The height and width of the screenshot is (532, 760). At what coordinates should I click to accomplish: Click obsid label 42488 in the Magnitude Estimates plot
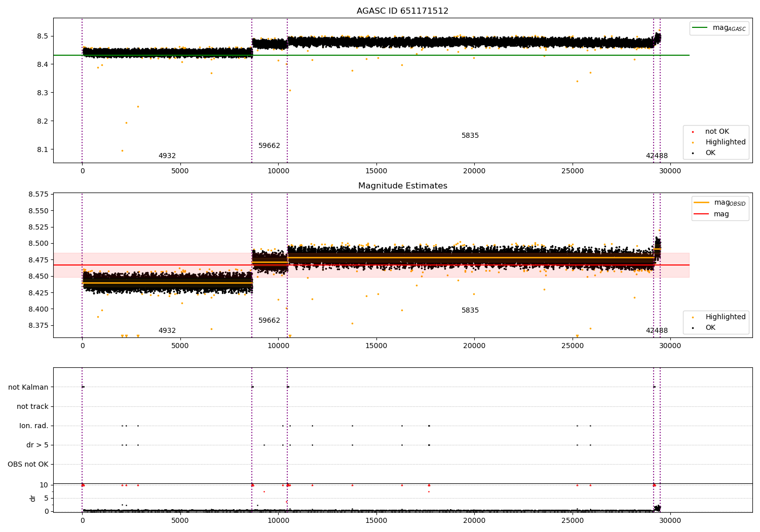pos(657,330)
